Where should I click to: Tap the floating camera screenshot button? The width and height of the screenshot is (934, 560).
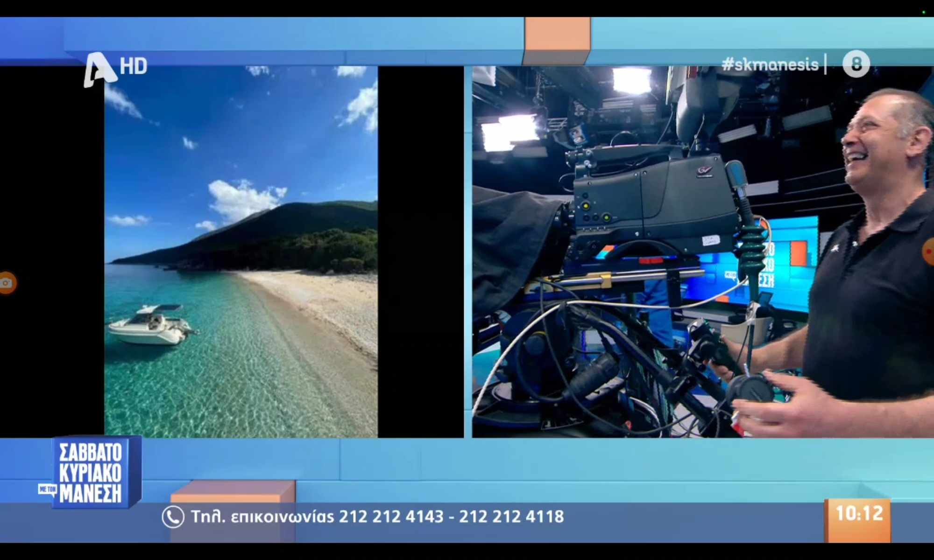(x=7, y=283)
